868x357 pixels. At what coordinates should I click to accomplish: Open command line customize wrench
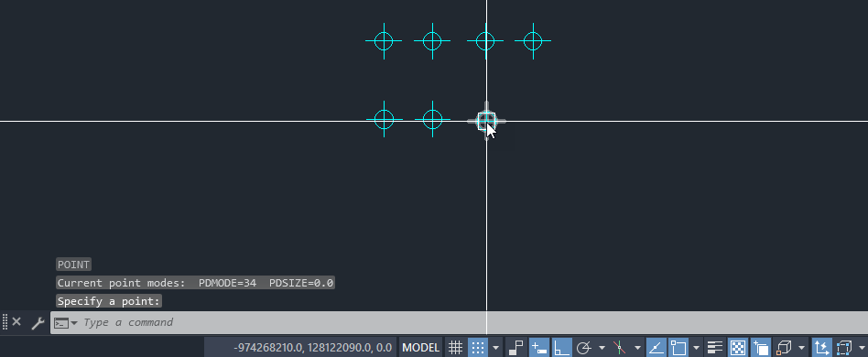point(38,322)
